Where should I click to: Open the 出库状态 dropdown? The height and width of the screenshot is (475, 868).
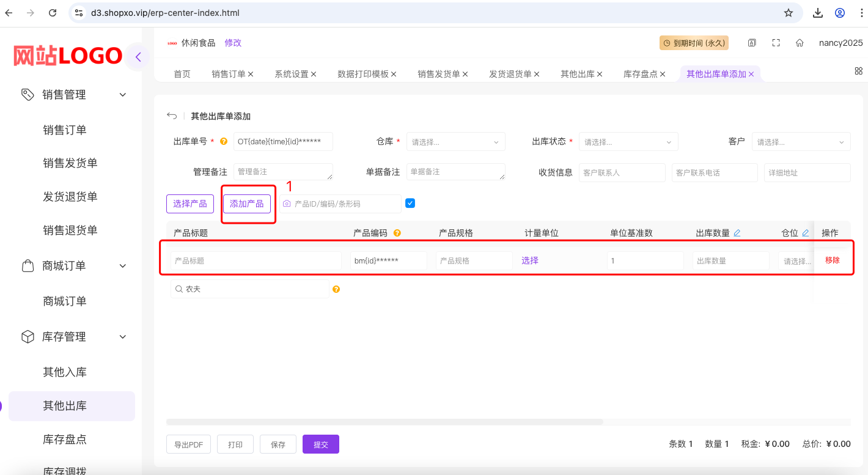tap(628, 142)
